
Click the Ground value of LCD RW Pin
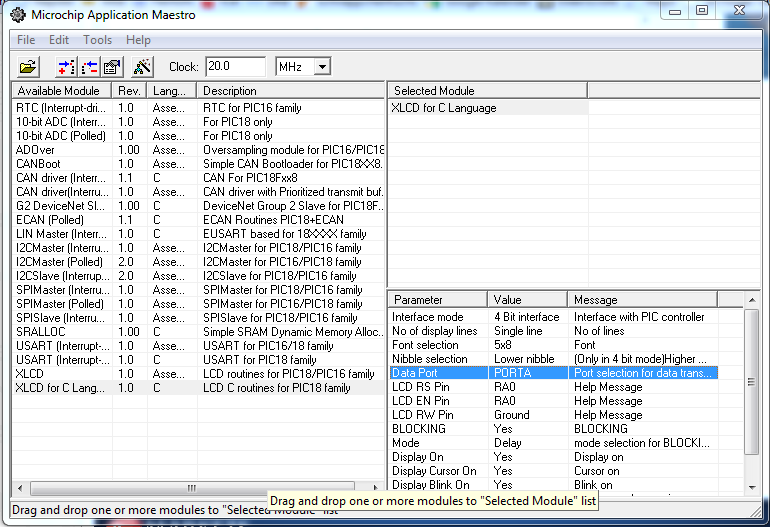pos(512,415)
